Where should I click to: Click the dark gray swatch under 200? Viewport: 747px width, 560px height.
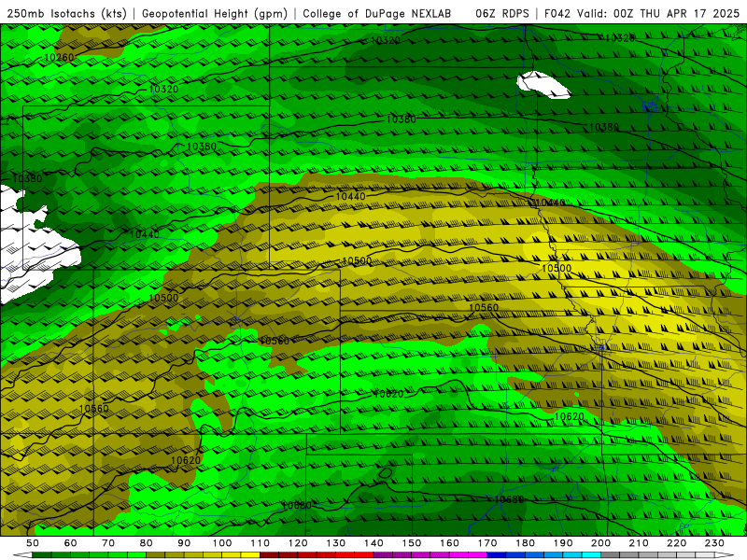(x=611, y=555)
